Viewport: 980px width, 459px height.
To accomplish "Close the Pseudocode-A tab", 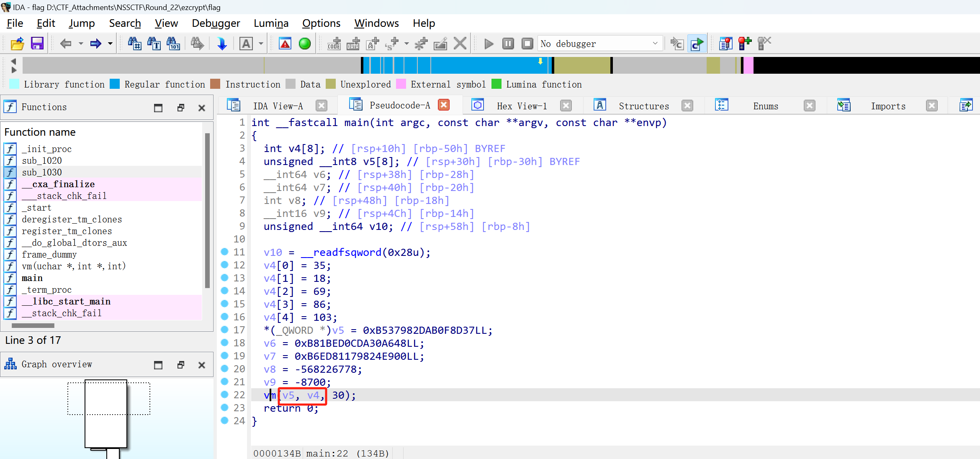I will [x=444, y=105].
